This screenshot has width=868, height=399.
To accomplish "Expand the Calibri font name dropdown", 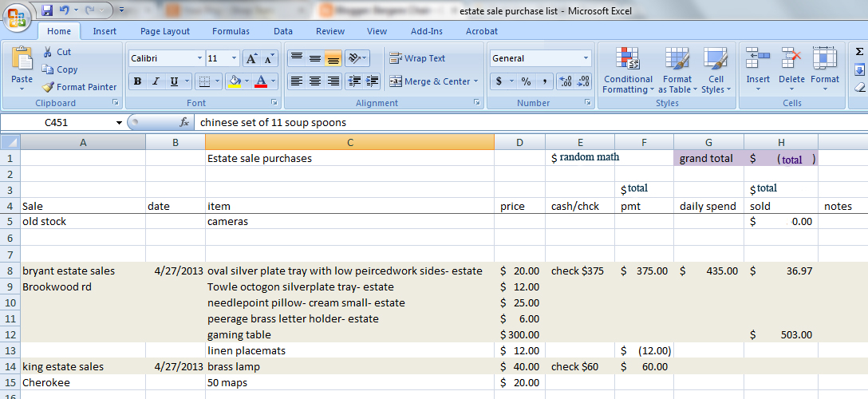I will (x=199, y=58).
